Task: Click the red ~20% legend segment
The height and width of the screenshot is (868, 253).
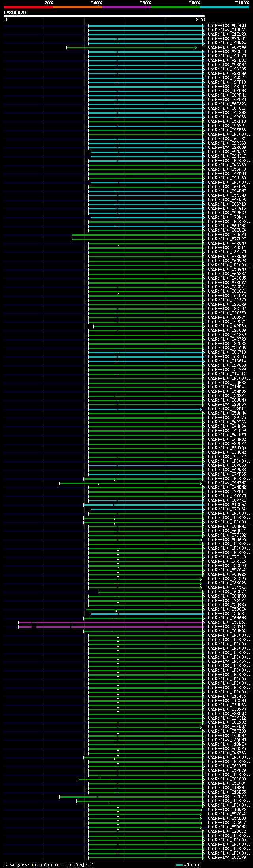Action: 28,7
